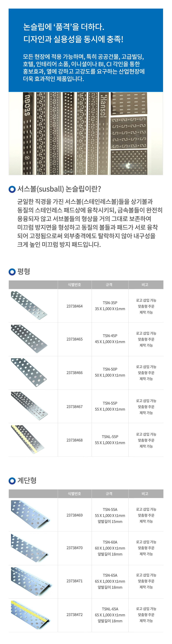
Task: Click the TSN-35P flat nonslip product image
Action: point(29,306)
